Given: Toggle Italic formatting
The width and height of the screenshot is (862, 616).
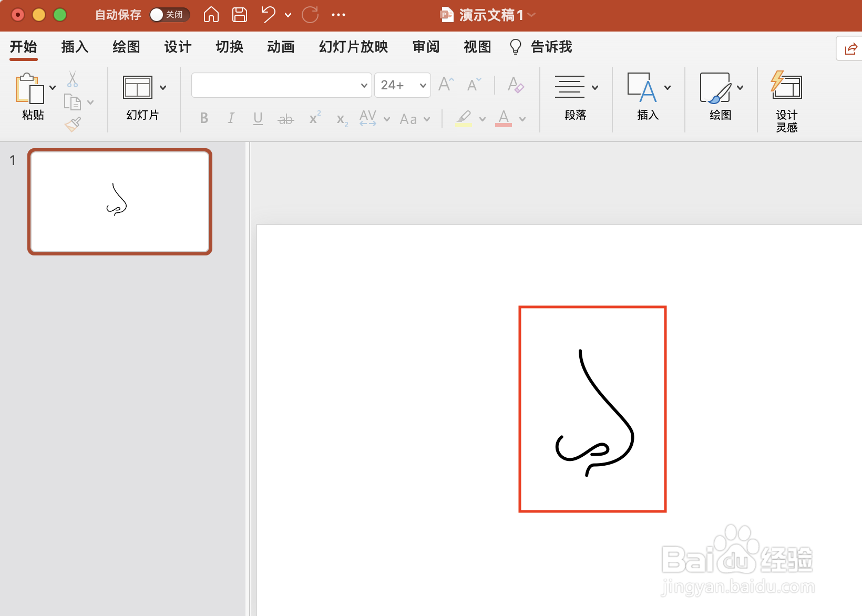Looking at the screenshot, I should point(231,118).
